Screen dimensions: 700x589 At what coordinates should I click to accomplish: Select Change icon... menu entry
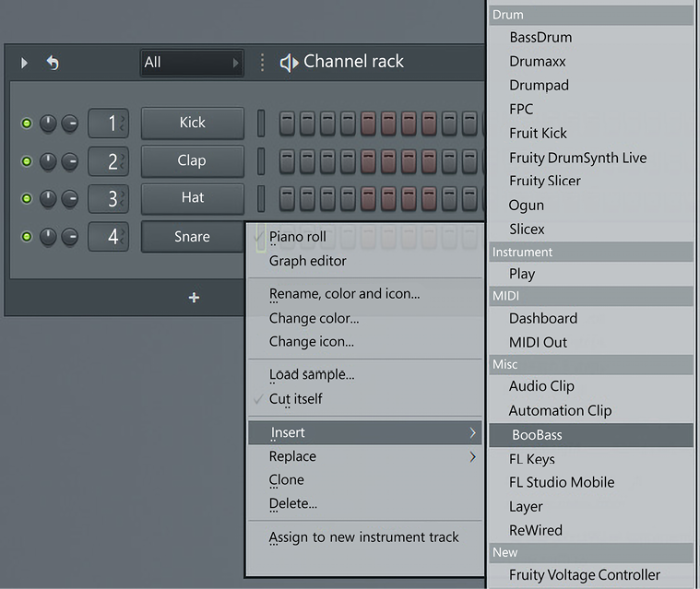pos(365,341)
